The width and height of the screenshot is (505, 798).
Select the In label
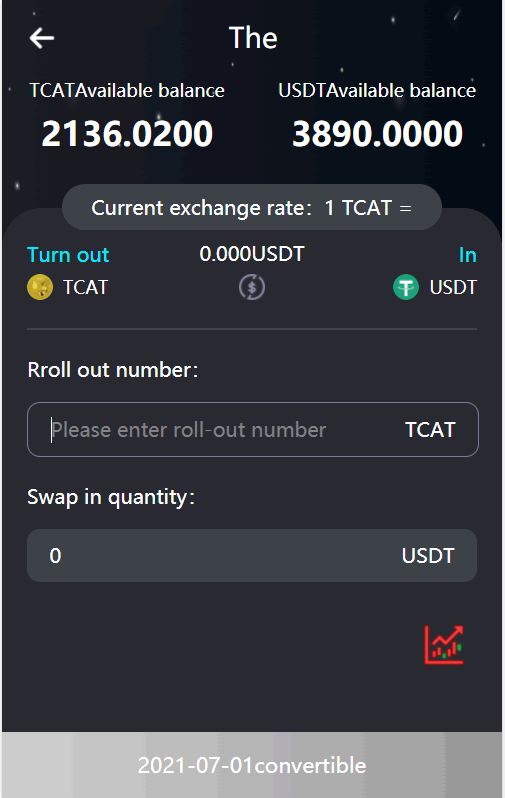(468, 255)
